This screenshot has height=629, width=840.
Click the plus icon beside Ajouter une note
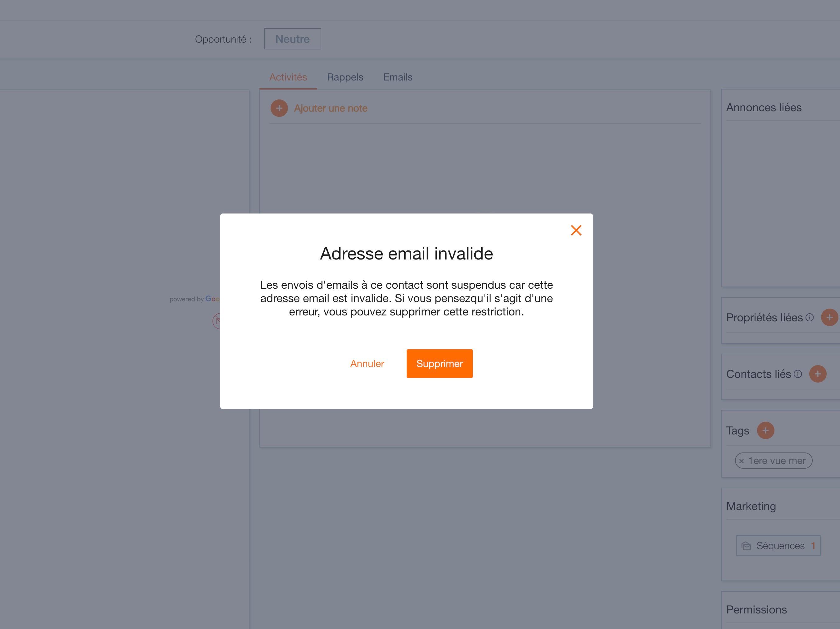(279, 108)
